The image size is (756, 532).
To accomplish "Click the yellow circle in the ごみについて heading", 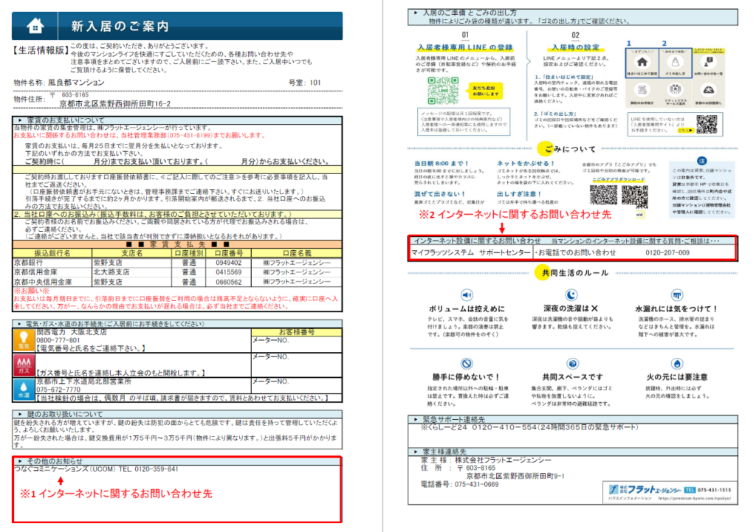I will pos(545,149).
